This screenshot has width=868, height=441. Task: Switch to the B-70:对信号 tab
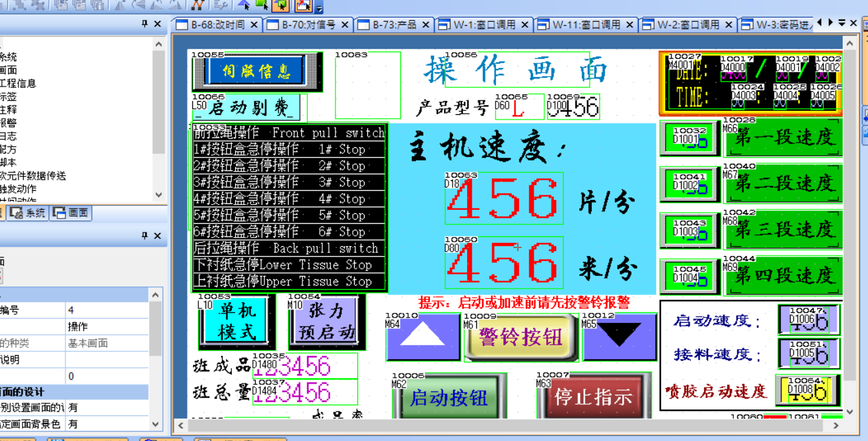[308, 24]
